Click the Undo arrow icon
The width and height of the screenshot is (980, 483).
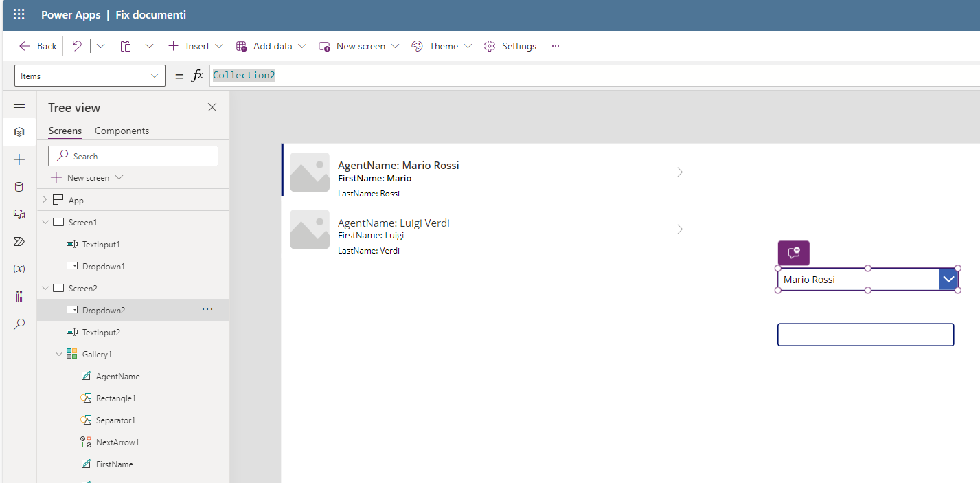tap(77, 45)
